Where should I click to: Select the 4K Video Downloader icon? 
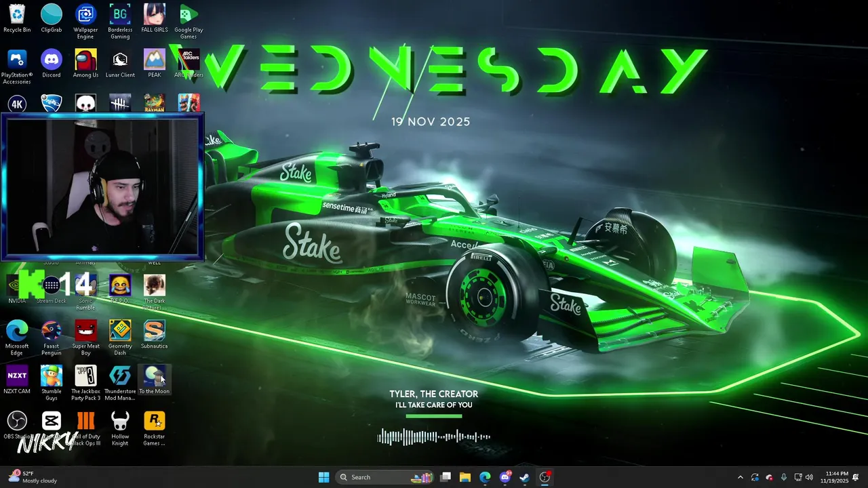coord(17,104)
